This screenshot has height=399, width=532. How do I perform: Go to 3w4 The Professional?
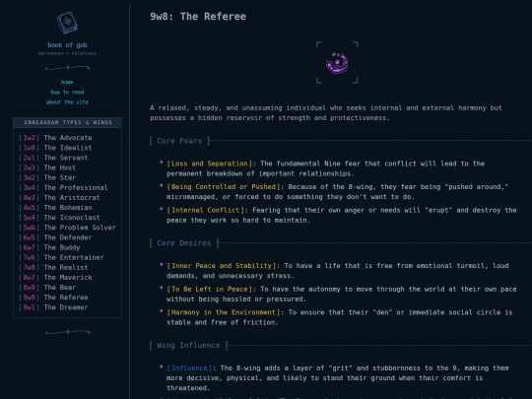[x=63, y=187]
